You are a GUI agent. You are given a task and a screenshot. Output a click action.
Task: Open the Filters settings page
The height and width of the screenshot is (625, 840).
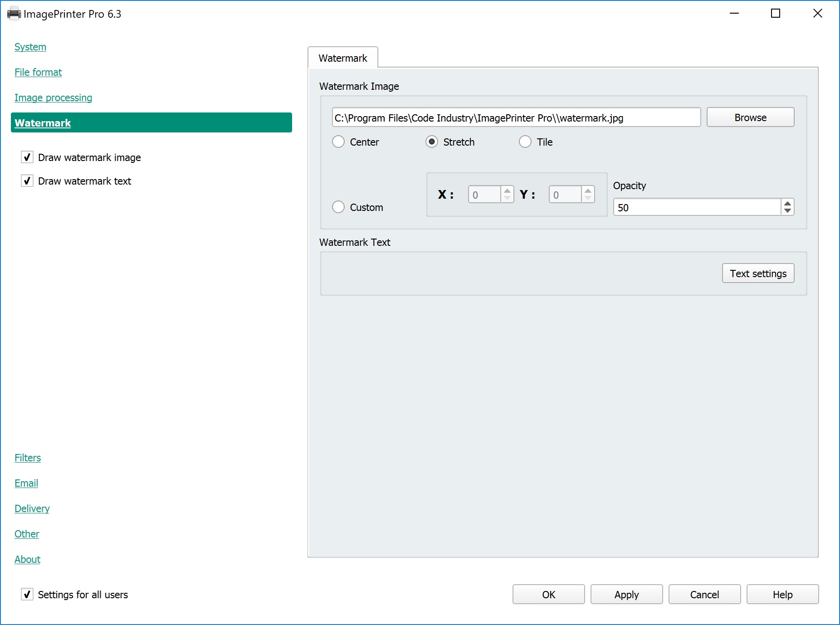[28, 458]
